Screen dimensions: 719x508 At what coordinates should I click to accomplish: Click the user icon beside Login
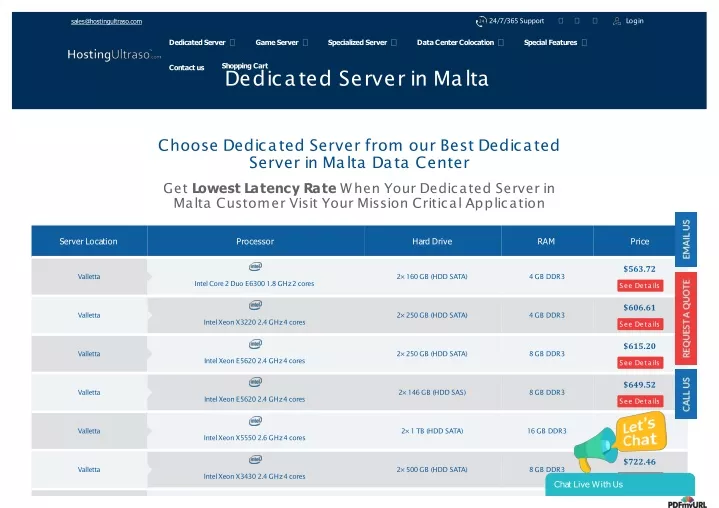[617, 21]
